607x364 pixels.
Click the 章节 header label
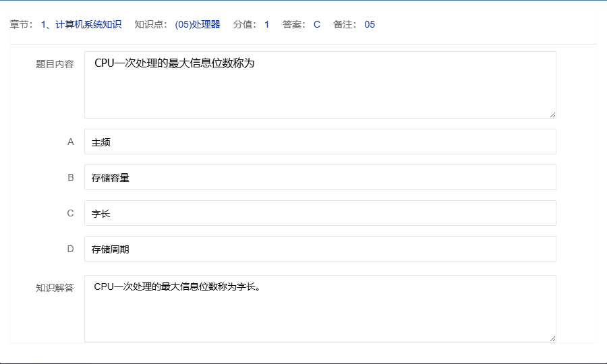coord(21,25)
